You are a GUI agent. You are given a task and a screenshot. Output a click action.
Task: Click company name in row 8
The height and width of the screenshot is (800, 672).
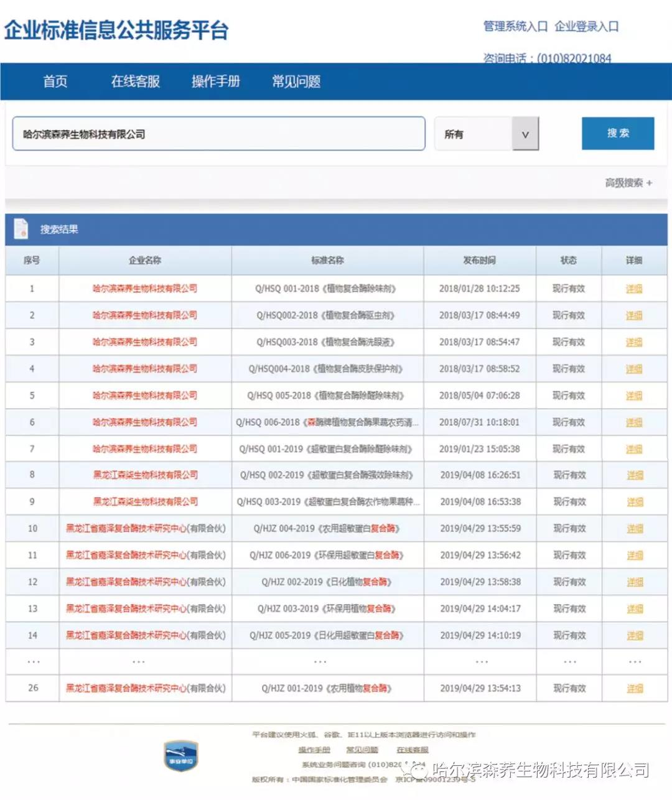coord(146,475)
